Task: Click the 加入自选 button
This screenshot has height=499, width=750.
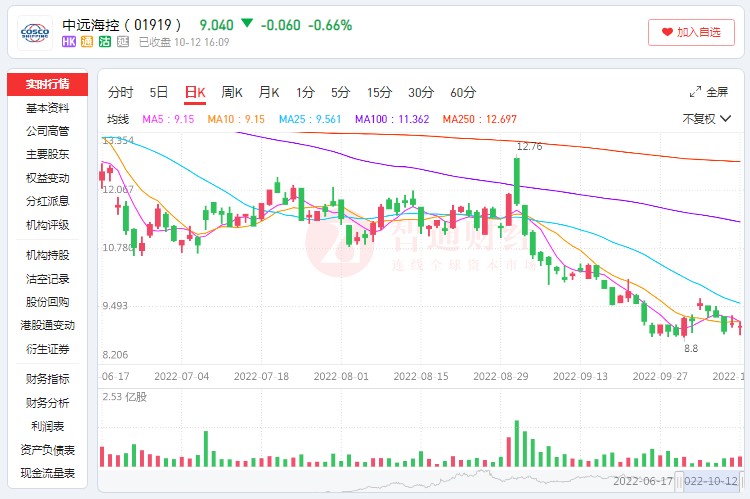Action: point(691,32)
